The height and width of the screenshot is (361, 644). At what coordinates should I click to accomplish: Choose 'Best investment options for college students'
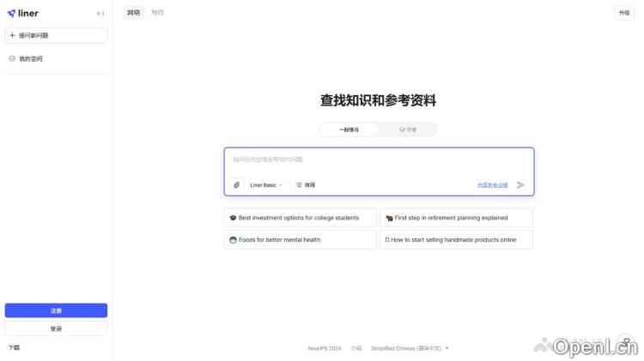point(300,218)
